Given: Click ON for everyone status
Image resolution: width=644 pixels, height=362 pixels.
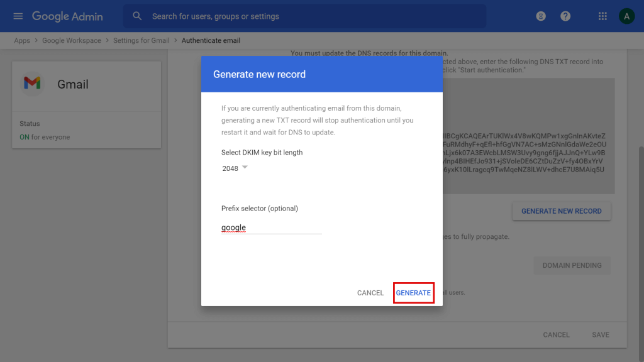Looking at the screenshot, I should point(45,137).
